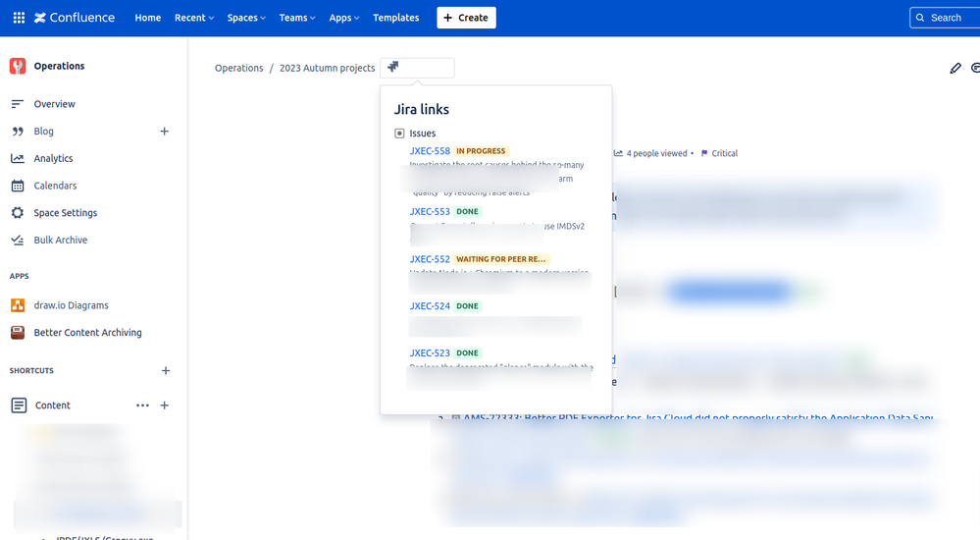Image resolution: width=980 pixels, height=540 pixels.
Task: Go to 2023 Autumn projects breadcrumb
Action: 327,68
